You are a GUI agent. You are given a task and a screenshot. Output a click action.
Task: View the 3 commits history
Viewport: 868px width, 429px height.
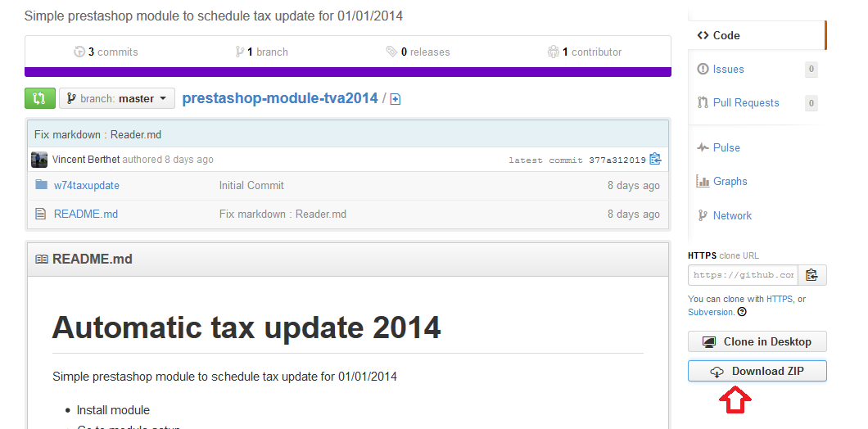106,52
